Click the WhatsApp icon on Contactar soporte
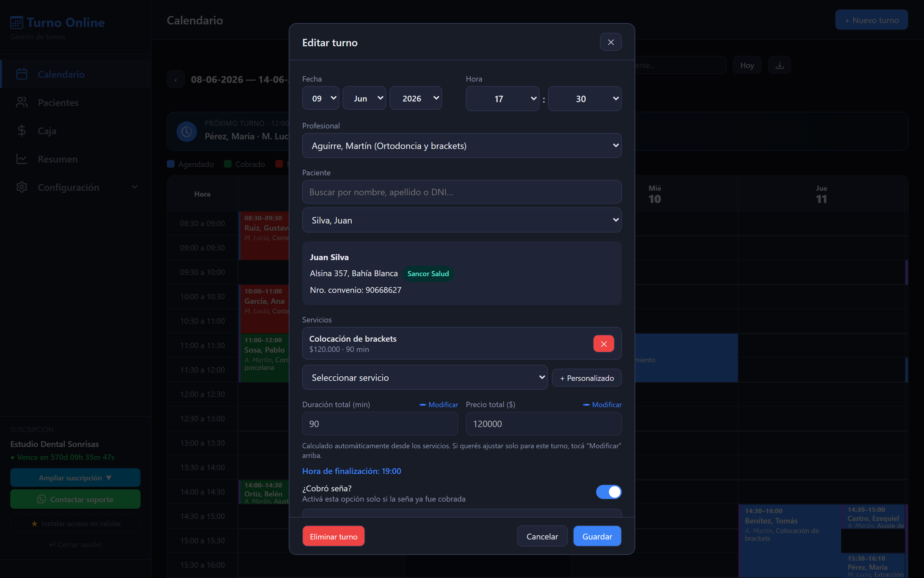Screen dimensions: 924x578 click(x=42, y=499)
